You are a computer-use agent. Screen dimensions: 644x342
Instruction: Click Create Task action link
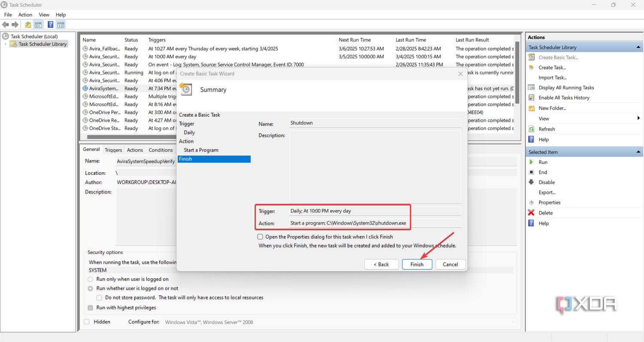pos(552,67)
